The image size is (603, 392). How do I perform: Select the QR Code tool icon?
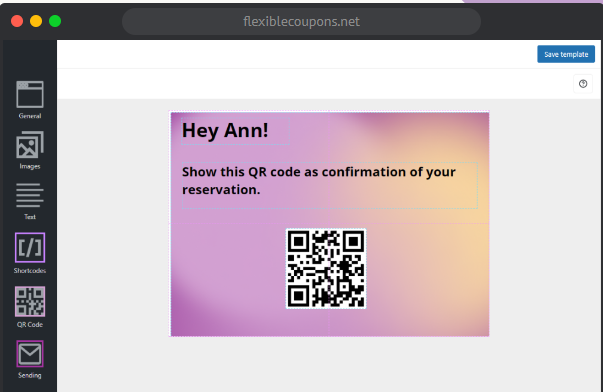coord(30,301)
